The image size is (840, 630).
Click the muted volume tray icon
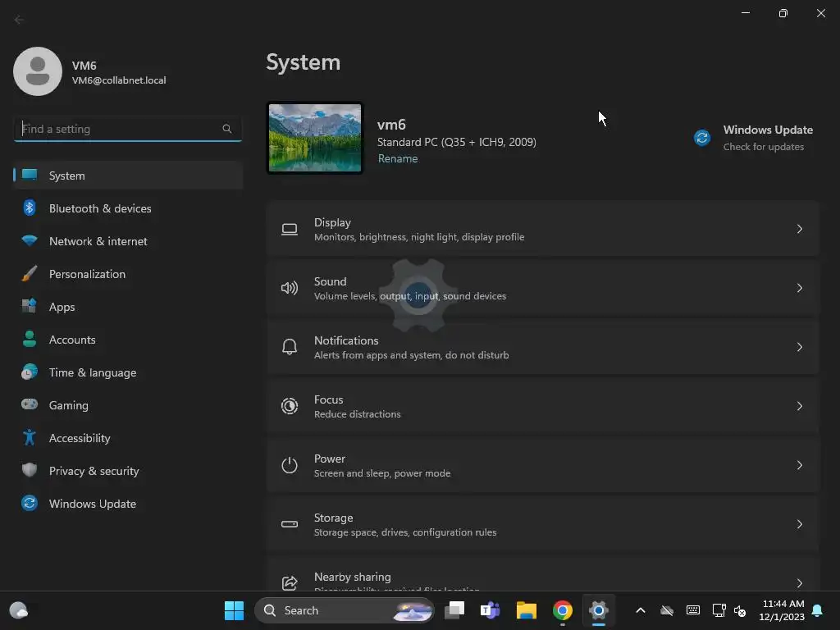[x=741, y=610]
